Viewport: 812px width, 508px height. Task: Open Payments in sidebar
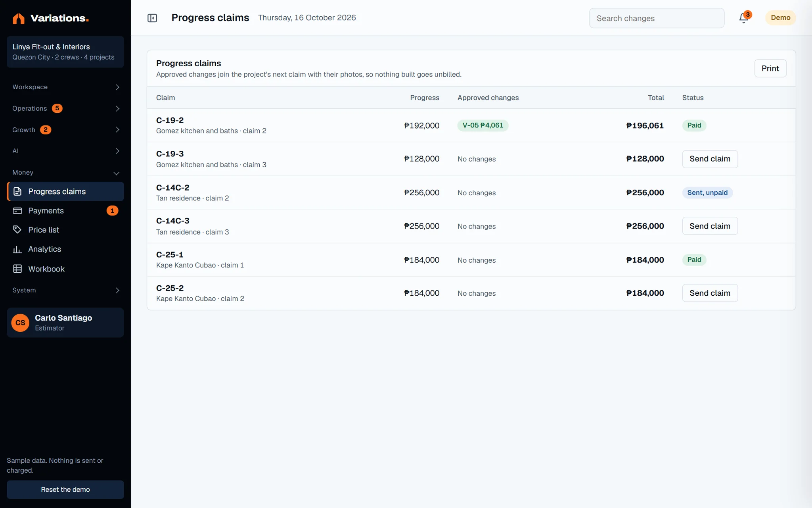(x=65, y=211)
